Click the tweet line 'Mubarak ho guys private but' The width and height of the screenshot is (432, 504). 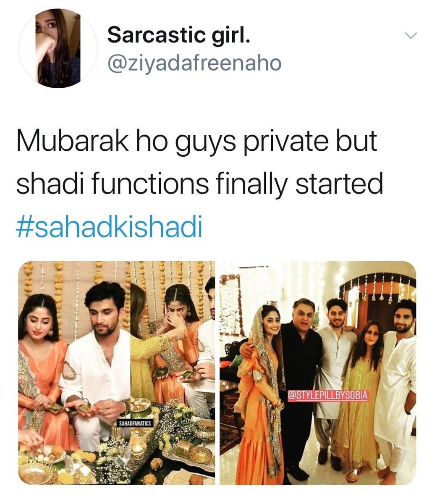196,143
